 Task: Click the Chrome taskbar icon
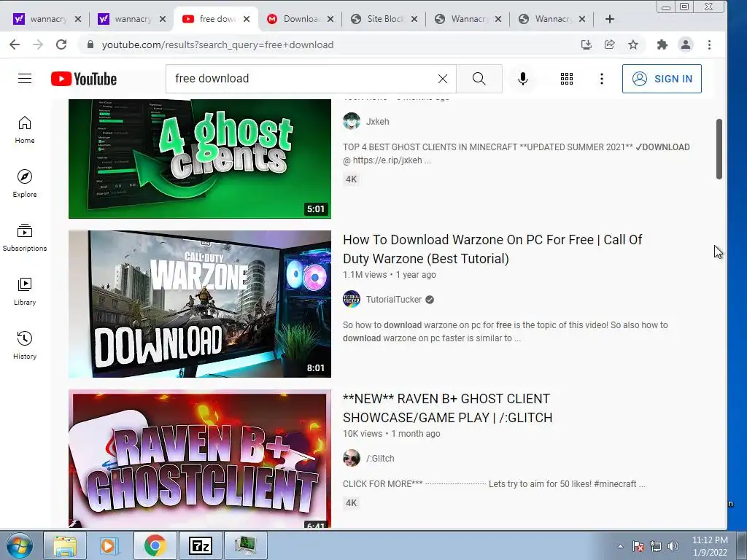tap(155, 545)
